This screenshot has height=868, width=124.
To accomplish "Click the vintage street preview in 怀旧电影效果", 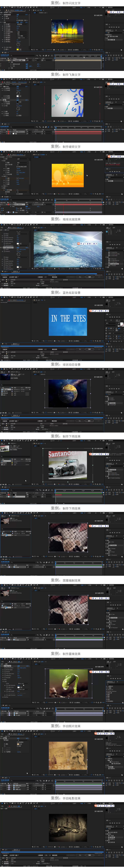I will tap(68, 828).
